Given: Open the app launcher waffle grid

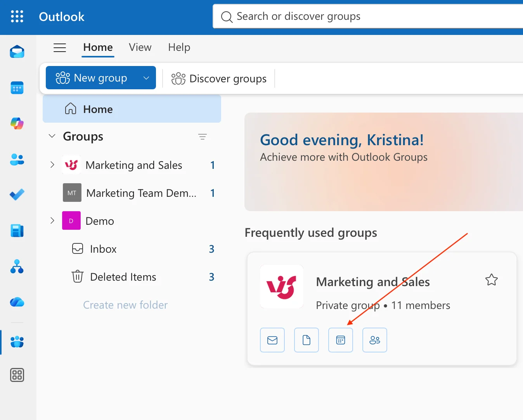Looking at the screenshot, I should point(17,16).
